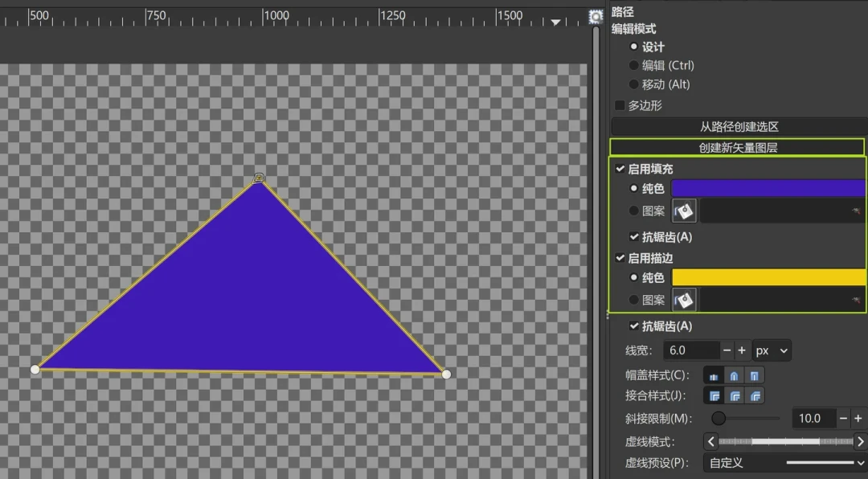This screenshot has height=479, width=868.
Task: Click the 虚线模式 label
Action: pos(650,442)
